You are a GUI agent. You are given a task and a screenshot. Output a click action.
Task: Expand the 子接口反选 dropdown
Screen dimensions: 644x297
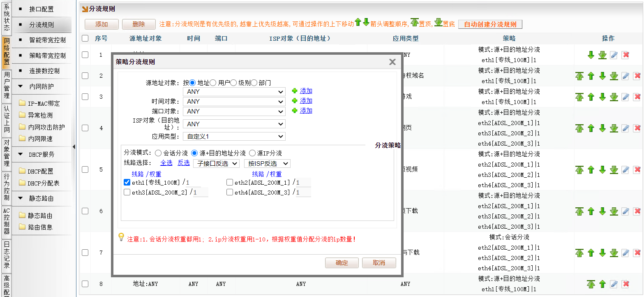(216, 163)
